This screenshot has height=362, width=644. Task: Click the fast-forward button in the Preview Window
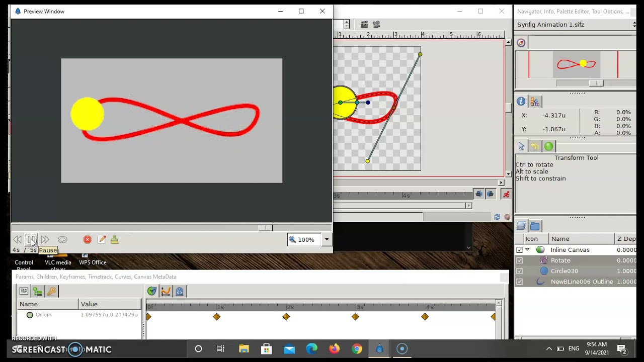pyautogui.click(x=45, y=240)
